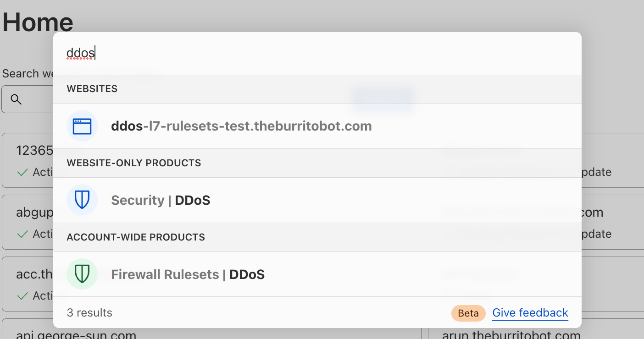Click the Beta badge

pyautogui.click(x=468, y=313)
